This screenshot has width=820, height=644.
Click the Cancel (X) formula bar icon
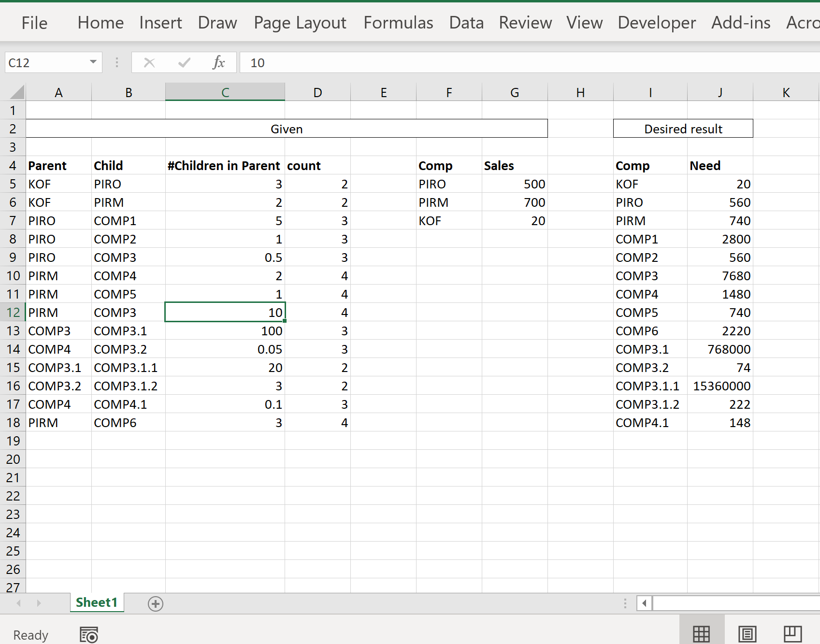(149, 63)
